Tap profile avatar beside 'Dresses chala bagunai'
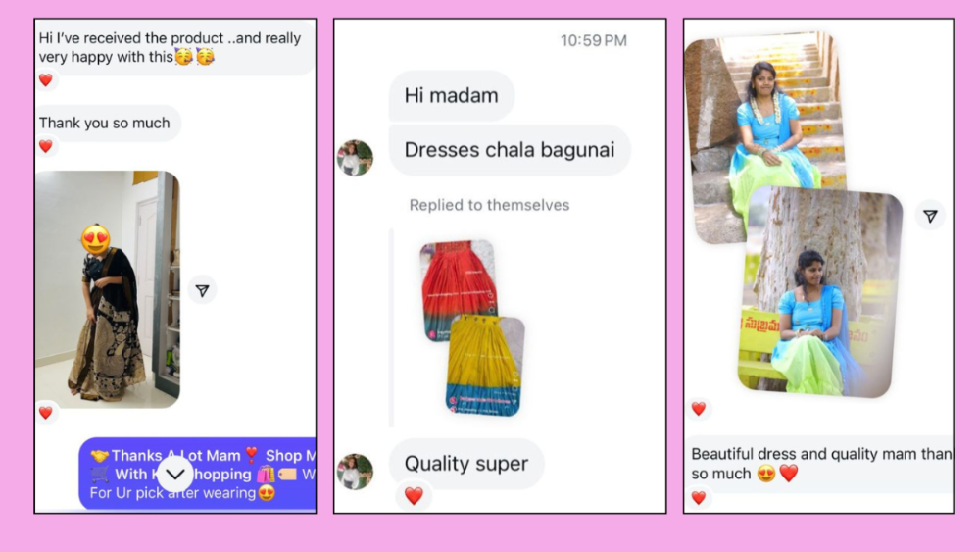Viewport: 980px width, 552px height. point(355,158)
